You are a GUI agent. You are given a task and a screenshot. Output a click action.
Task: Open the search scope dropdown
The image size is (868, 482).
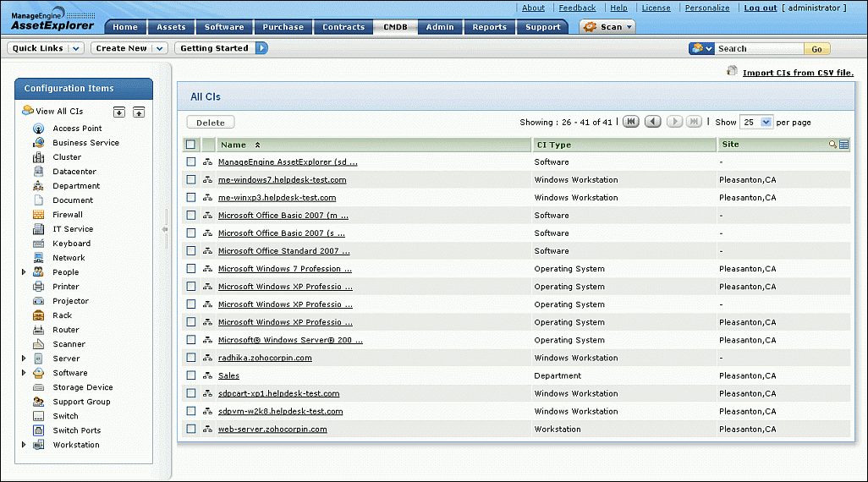[701, 49]
